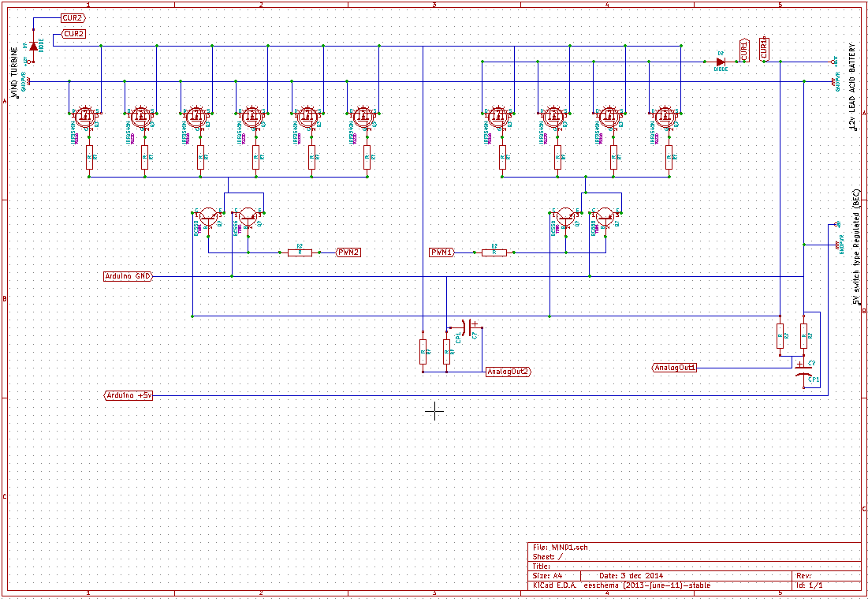The width and height of the screenshot is (868, 602).
Task: Select the BC556 transistor near PWM2
Action: pyautogui.click(x=247, y=218)
